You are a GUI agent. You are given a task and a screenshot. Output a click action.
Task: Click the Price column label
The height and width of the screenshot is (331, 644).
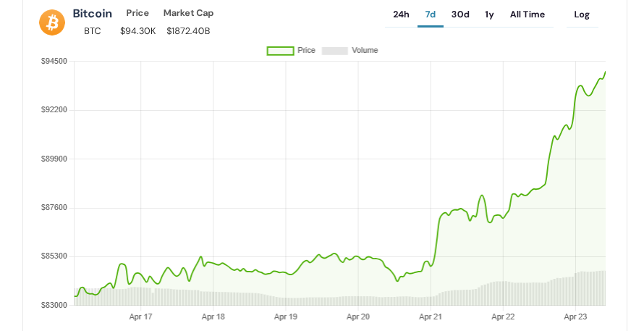click(137, 13)
